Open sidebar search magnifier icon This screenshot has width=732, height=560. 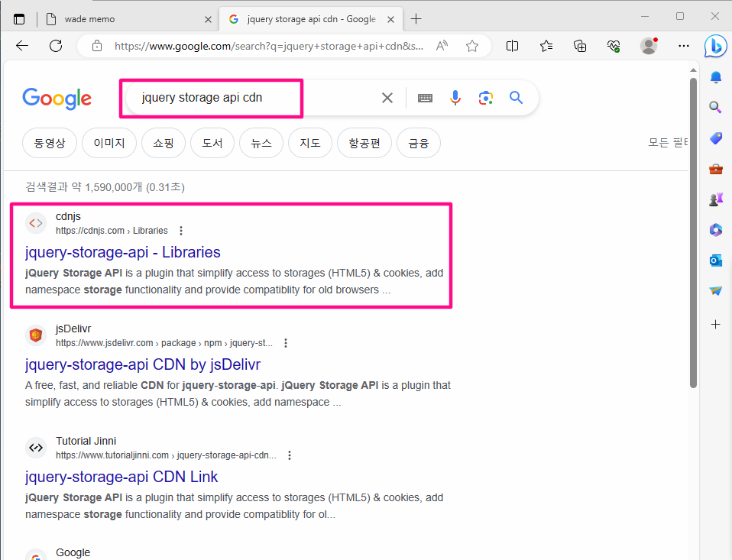tap(715, 107)
